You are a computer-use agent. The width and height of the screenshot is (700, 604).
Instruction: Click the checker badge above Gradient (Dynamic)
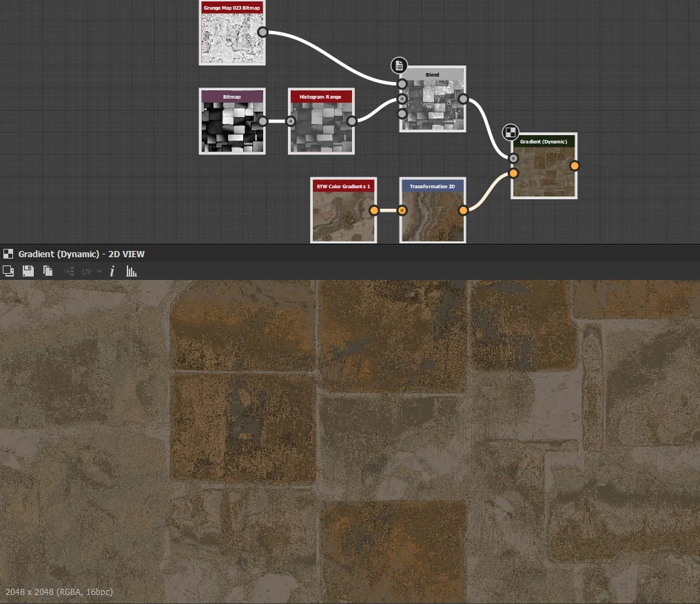511,132
